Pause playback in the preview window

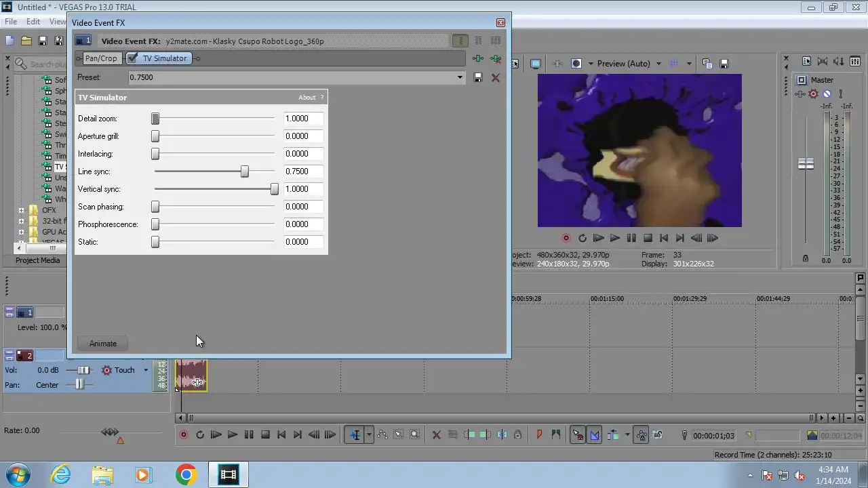click(631, 238)
